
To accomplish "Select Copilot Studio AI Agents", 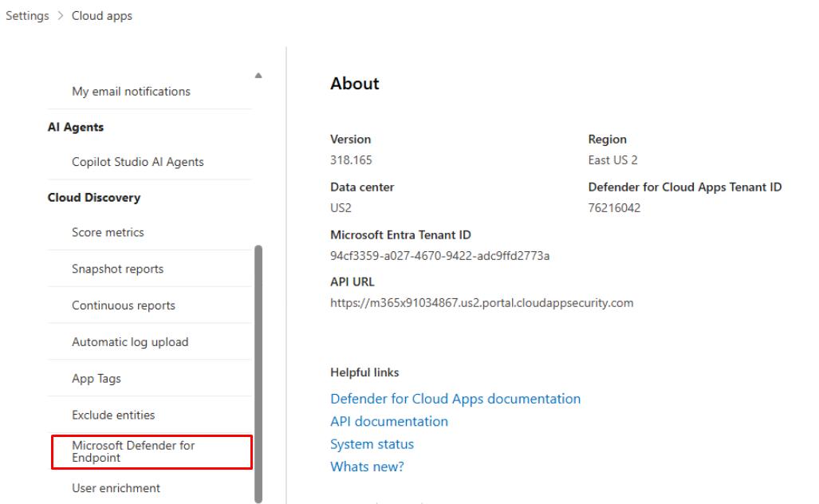I will [x=137, y=162].
